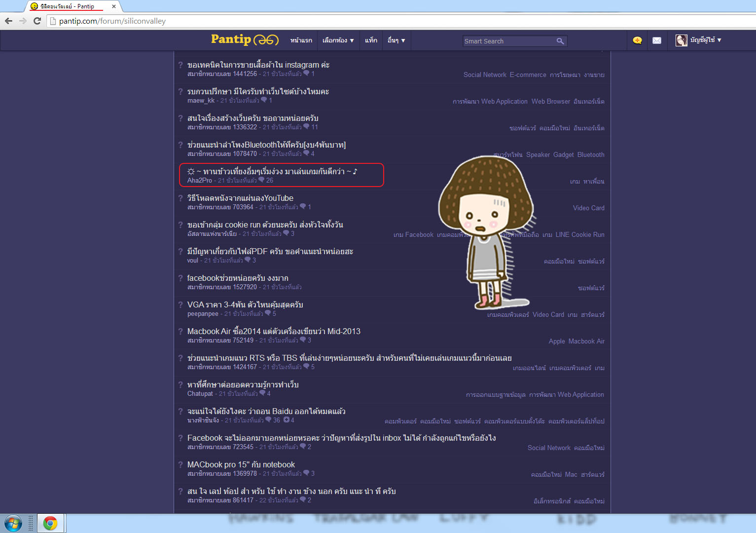Reload the page with refresh icon
756x533 pixels.
coord(37,21)
